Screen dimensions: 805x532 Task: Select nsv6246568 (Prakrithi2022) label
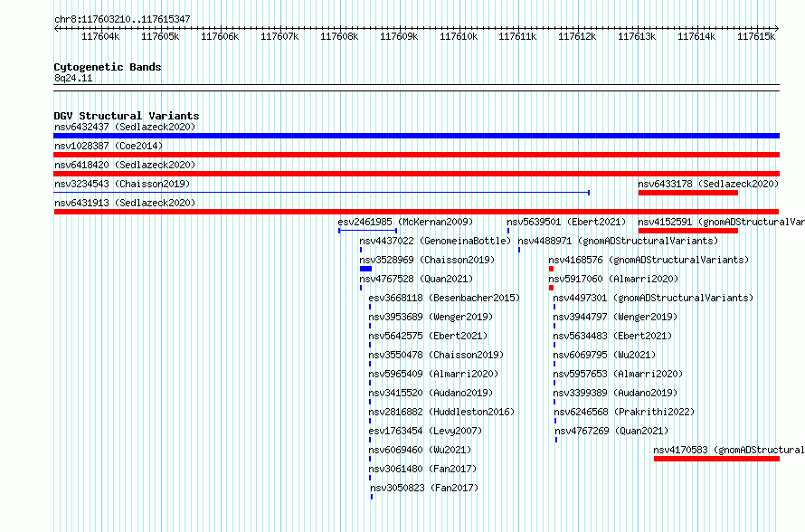coord(624,412)
